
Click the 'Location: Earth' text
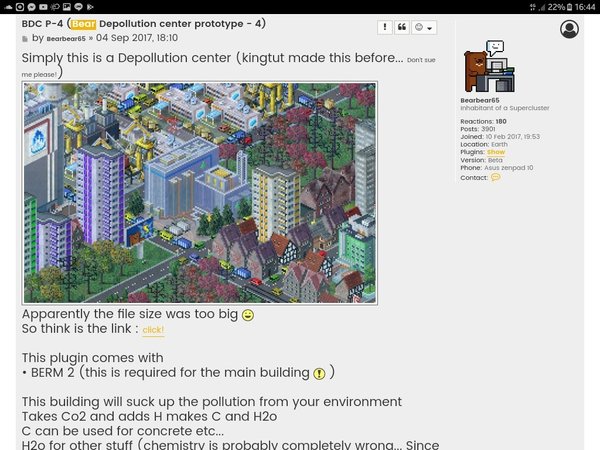coord(484,144)
